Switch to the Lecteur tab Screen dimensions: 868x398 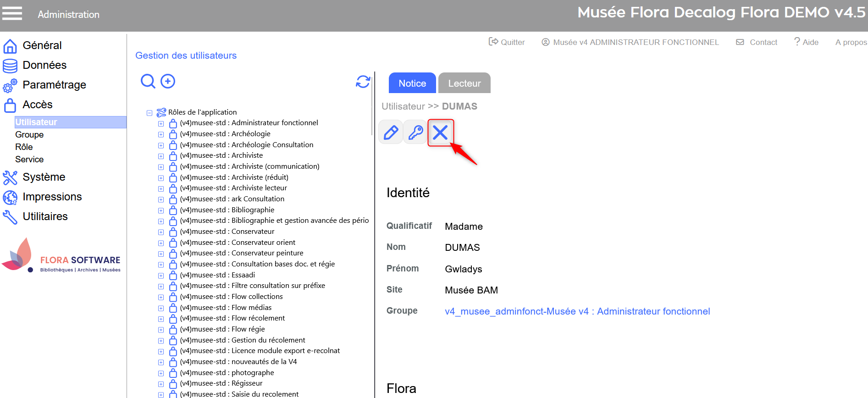(x=464, y=83)
